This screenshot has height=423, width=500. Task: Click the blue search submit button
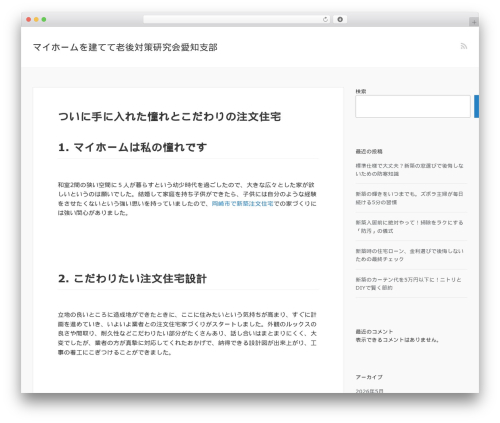click(477, 106)
